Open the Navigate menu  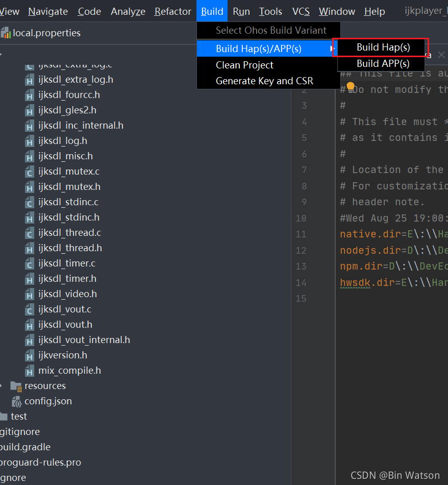(x=48, y=11)
